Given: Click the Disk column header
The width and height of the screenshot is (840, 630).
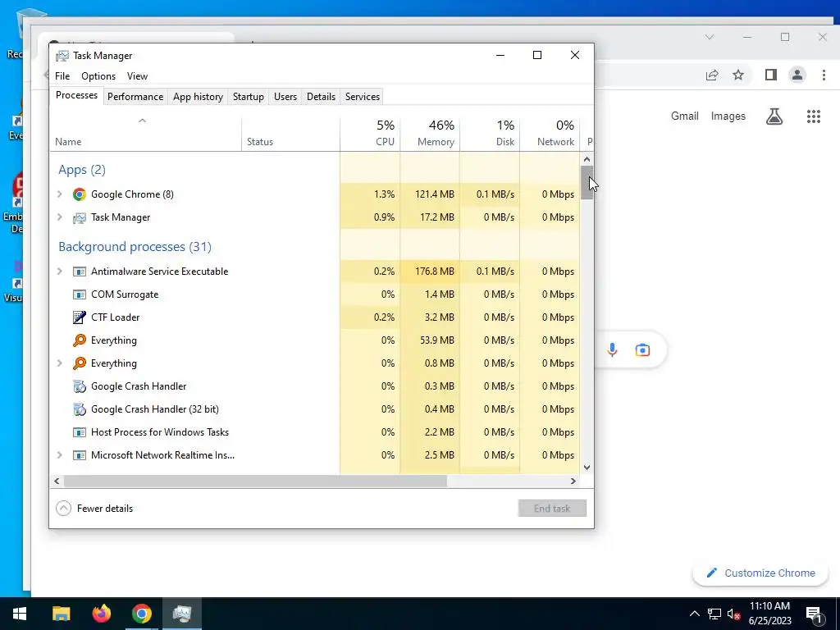Looking at the screenshot, I should pyautogui.click(x=490, y=133).
